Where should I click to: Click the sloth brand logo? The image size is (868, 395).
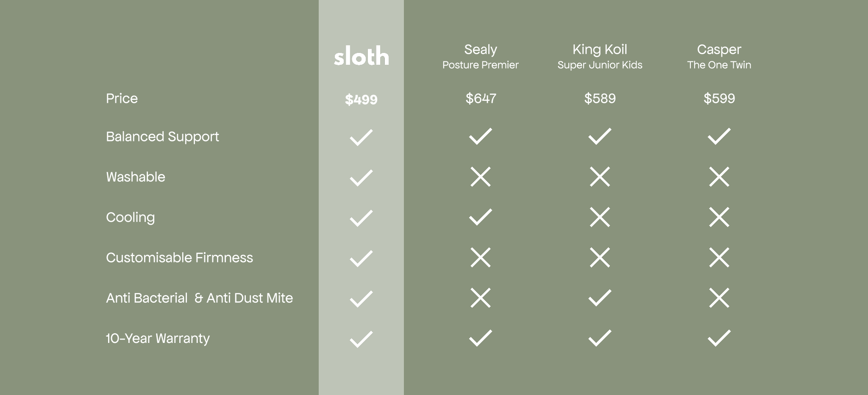click(x=361, y=57)
